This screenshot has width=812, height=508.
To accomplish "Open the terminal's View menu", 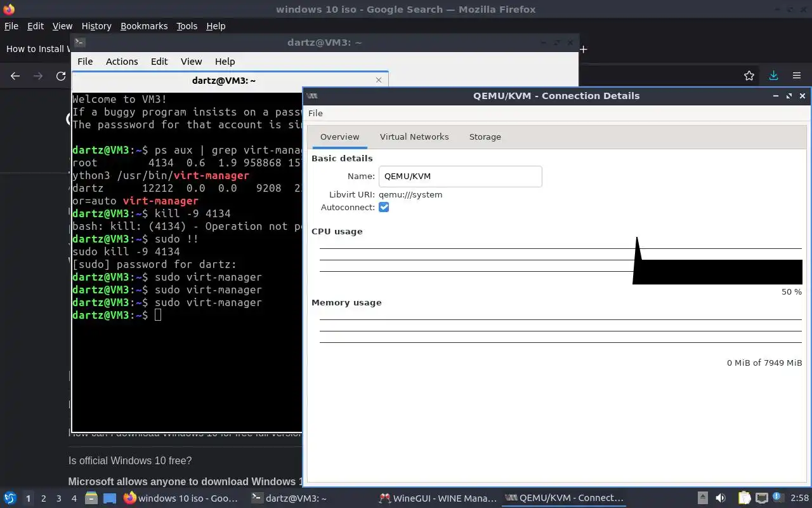I will pyautogui.click(x=191, y=62).
